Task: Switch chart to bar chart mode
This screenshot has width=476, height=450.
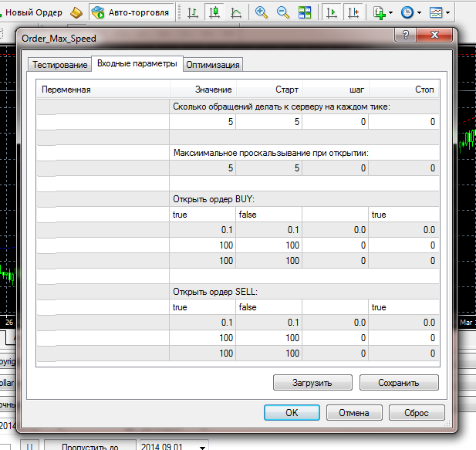Action: tap(192, 13)
